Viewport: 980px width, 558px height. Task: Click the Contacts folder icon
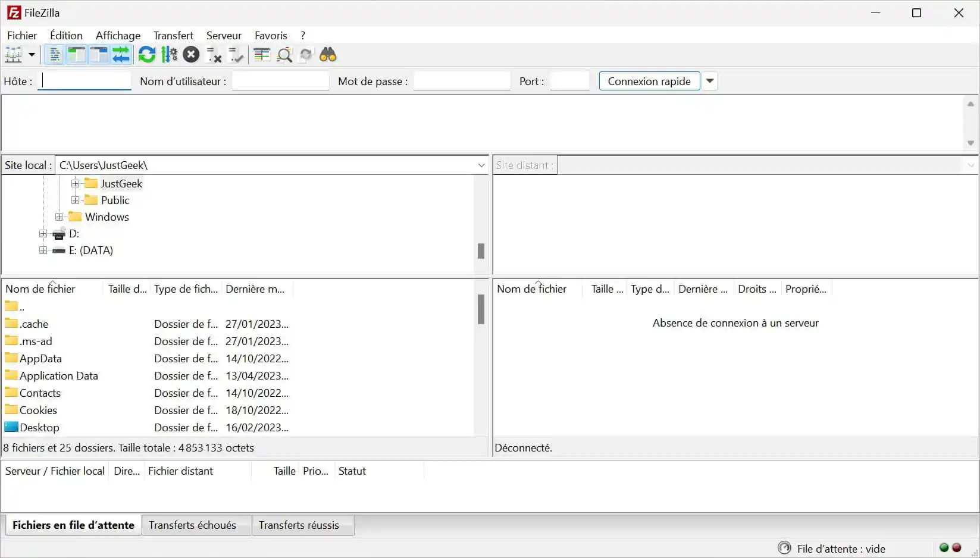pyautogui.click(x=11, y=393)
